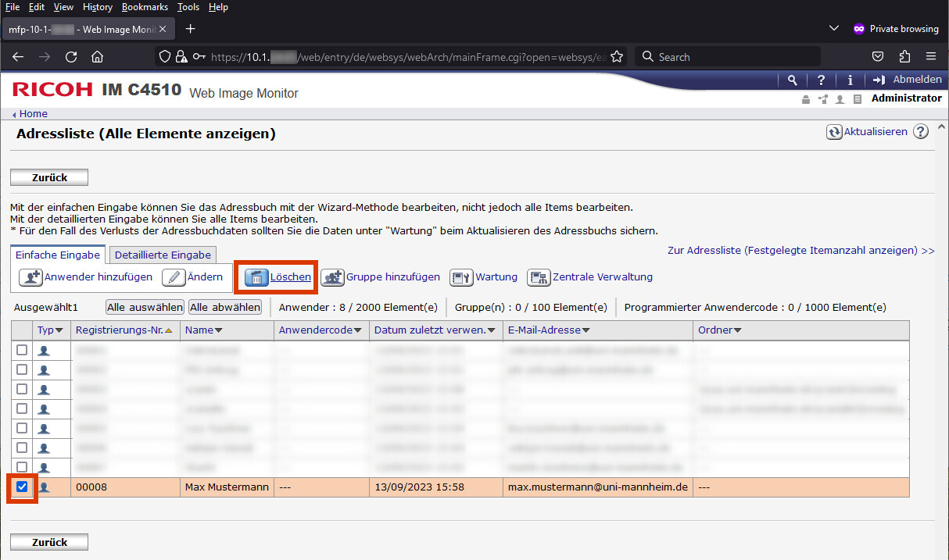Tick the checkbox in the seventh address list row

coord(22,467)
